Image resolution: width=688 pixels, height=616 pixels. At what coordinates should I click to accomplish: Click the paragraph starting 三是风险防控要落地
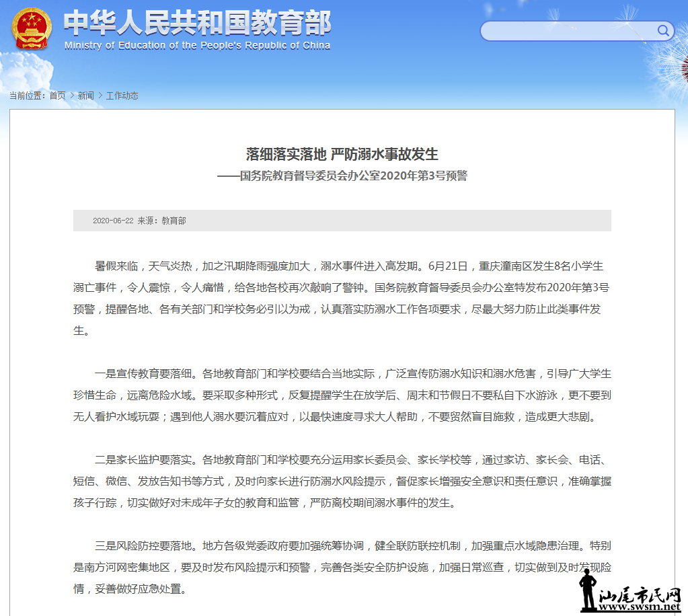coord(342,568)
